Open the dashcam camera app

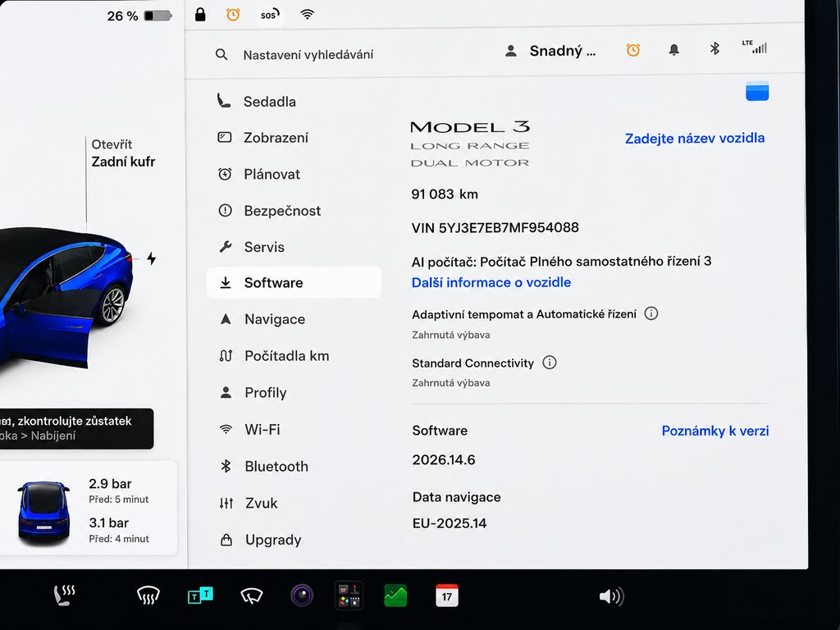302,596
